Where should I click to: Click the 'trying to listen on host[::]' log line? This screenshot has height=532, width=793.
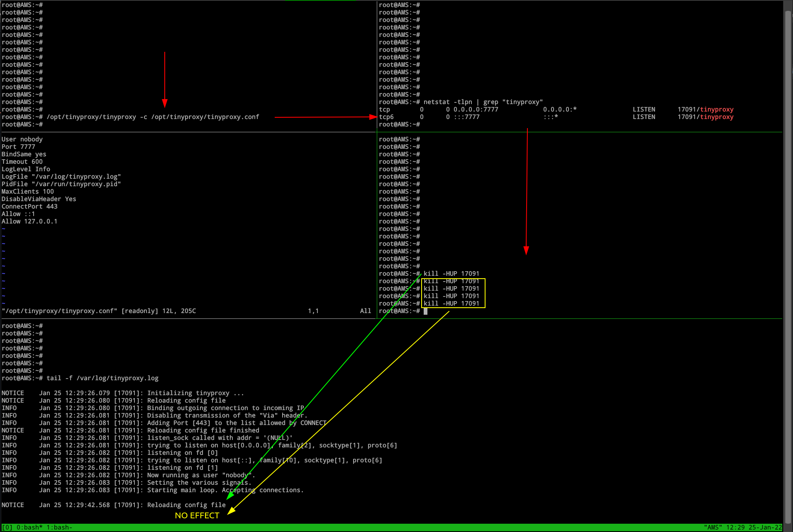[192, 460]
